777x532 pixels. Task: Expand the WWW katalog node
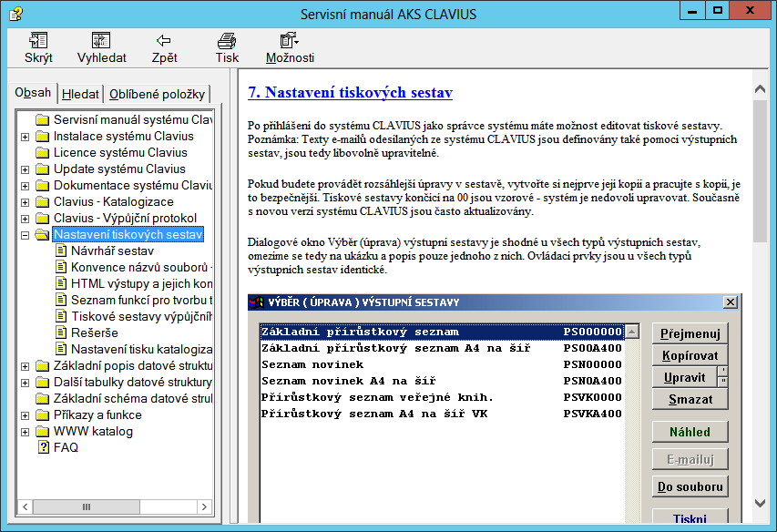pos(26,432)
